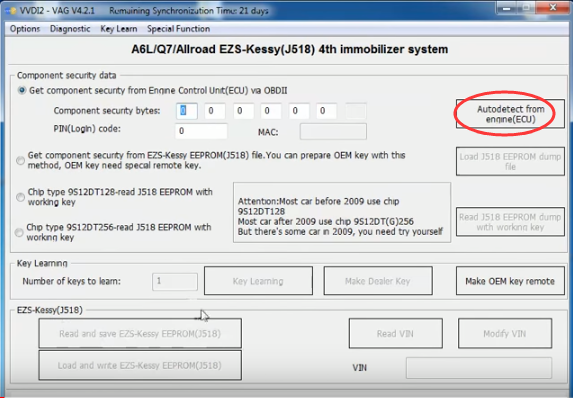Click Load and write EZS-Kessy EEPROM(J518)
The width and height of the screenshot is (573, 398).
[140, 365]
